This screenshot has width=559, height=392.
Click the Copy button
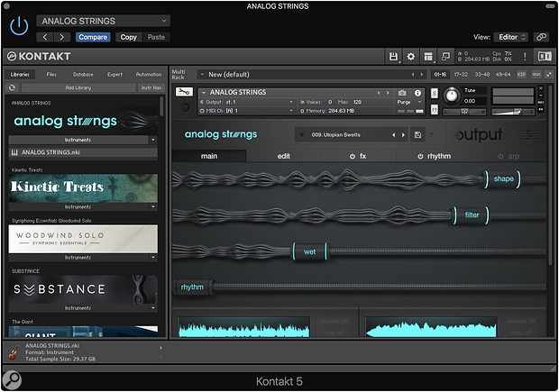point(128,37)
